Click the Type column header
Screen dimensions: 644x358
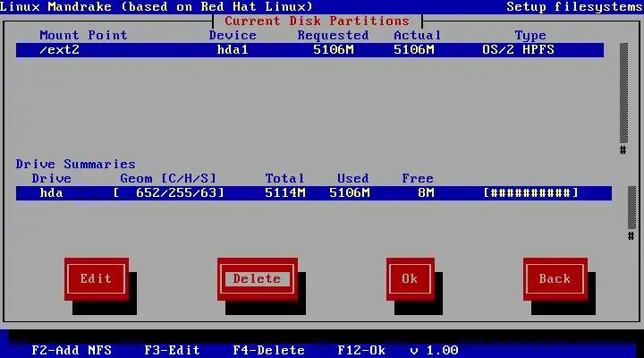pos(530,36)
